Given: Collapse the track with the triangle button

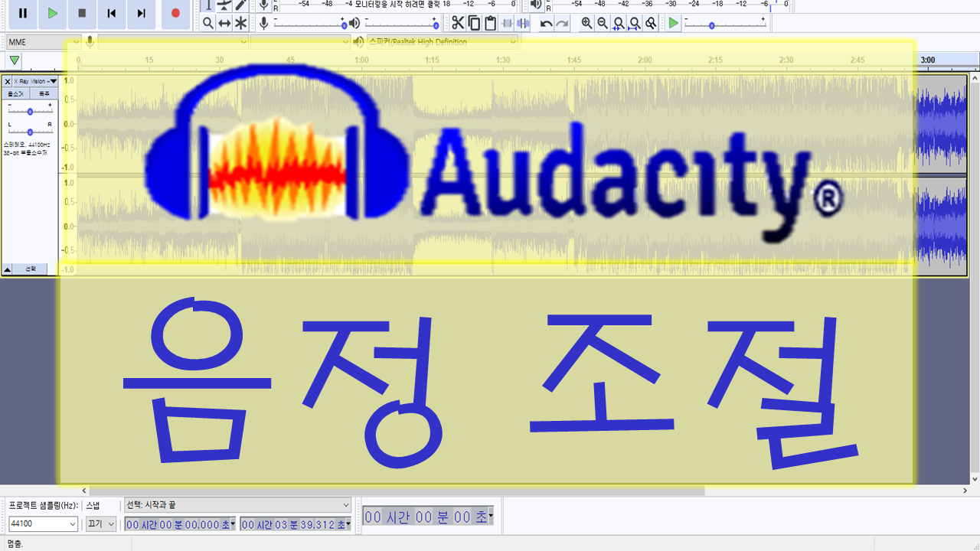Looking at the screenshot, I should tap(8, 269).
